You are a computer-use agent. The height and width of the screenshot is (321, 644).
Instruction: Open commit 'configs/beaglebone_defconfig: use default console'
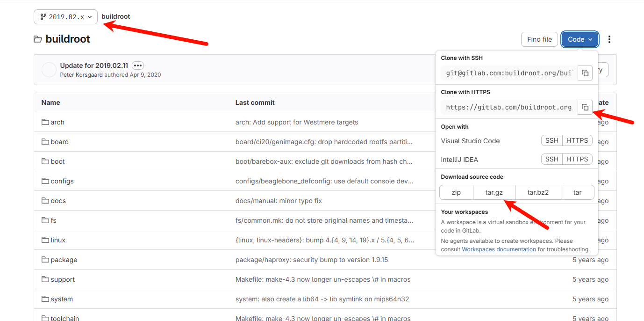click(324, 181)
